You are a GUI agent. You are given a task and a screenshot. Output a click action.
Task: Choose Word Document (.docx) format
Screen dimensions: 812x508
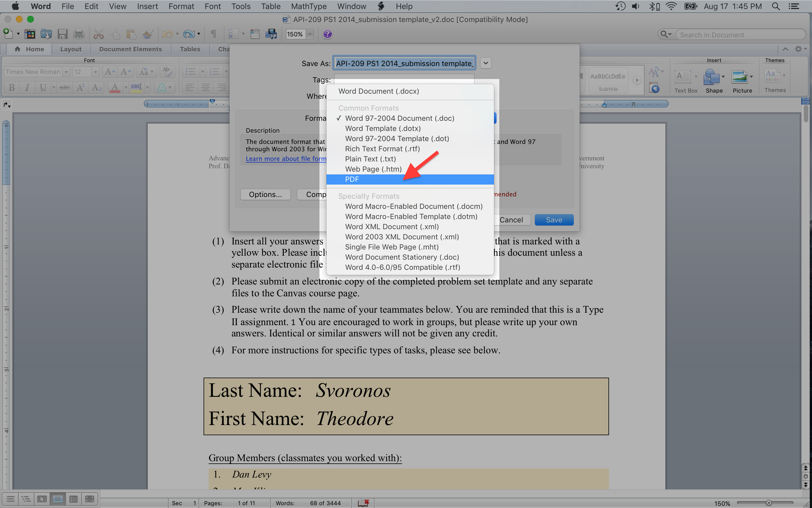coord(410,91)
